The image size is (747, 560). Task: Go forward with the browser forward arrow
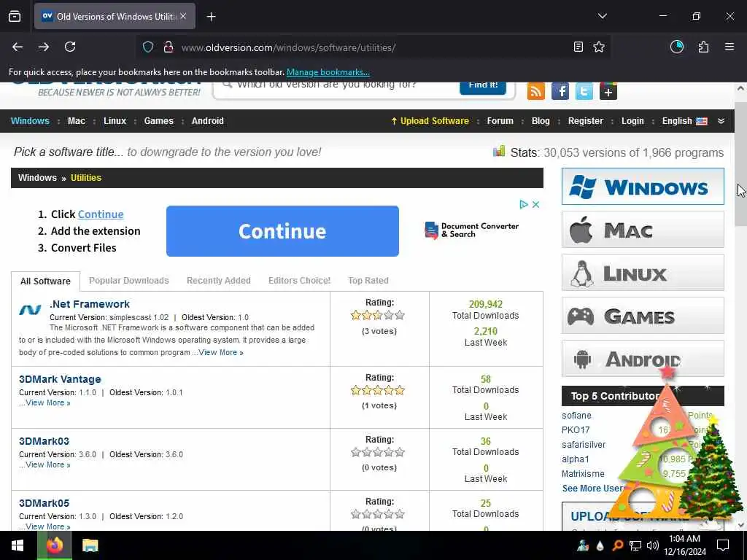point(44,47)
